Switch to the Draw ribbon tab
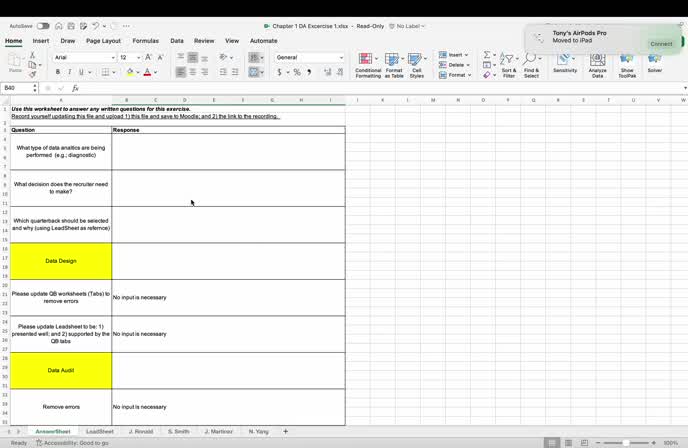Screen dimensions: 688x448 click(x=68, y=41)
